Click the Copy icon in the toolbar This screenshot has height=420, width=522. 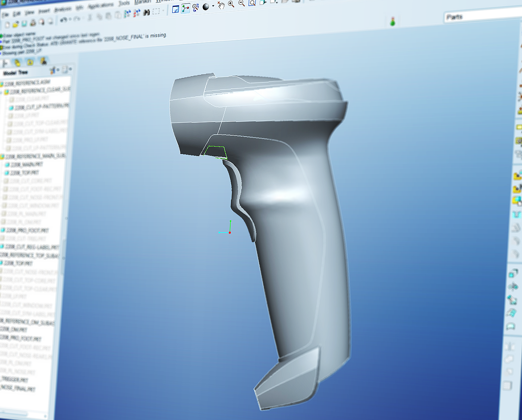[x=99, y=16]
